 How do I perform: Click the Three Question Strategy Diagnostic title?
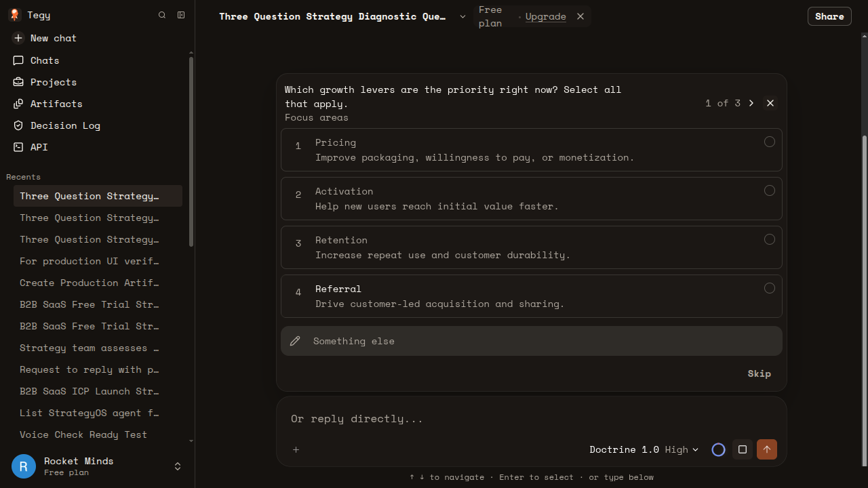click(x=332, y=16)
